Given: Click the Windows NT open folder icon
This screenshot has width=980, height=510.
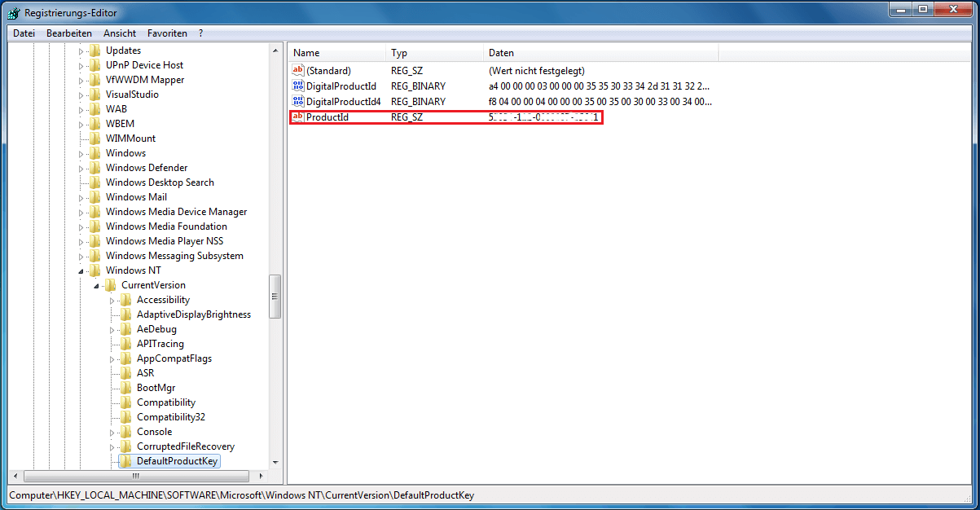Looking at the screenshot, I should click(95, 270).
